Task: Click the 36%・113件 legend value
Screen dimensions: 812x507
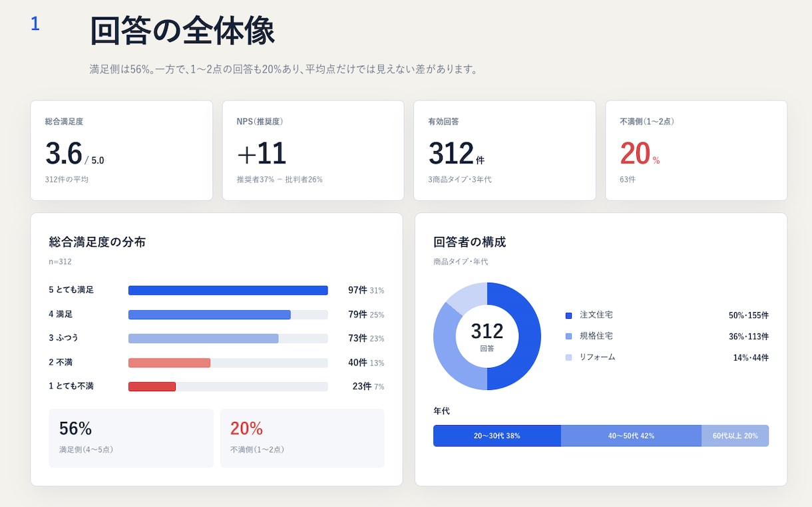Action: (x=749, y=337)
